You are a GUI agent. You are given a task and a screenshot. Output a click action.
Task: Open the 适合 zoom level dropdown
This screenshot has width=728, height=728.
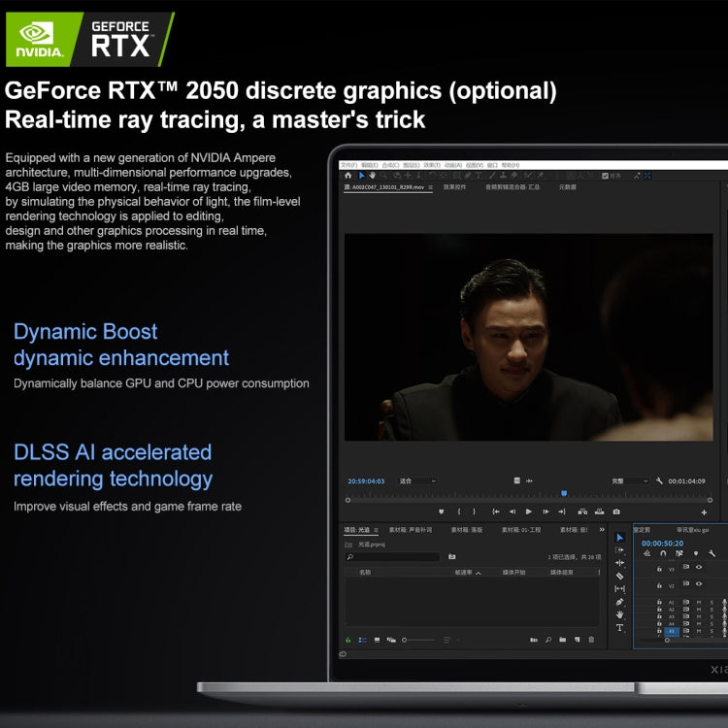(419, 481)
